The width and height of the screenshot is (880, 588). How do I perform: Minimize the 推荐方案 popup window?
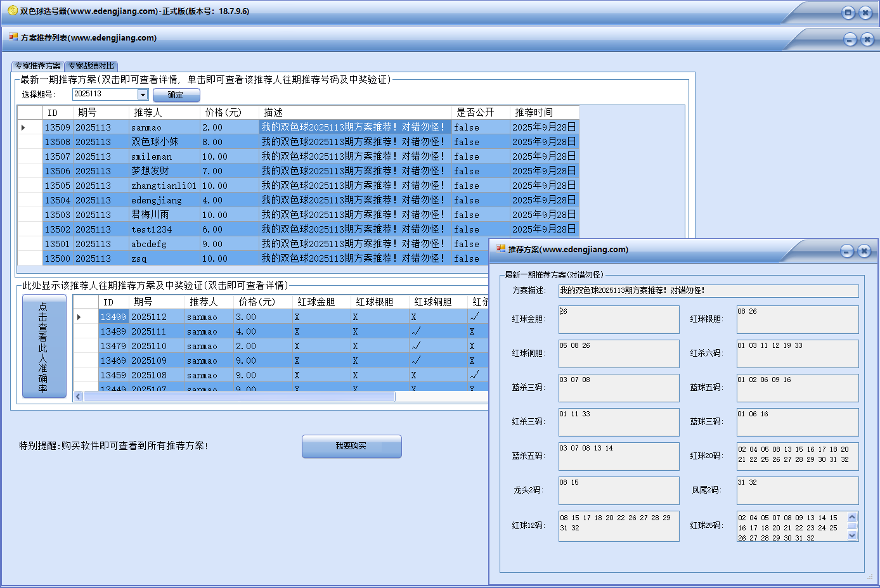847,251
